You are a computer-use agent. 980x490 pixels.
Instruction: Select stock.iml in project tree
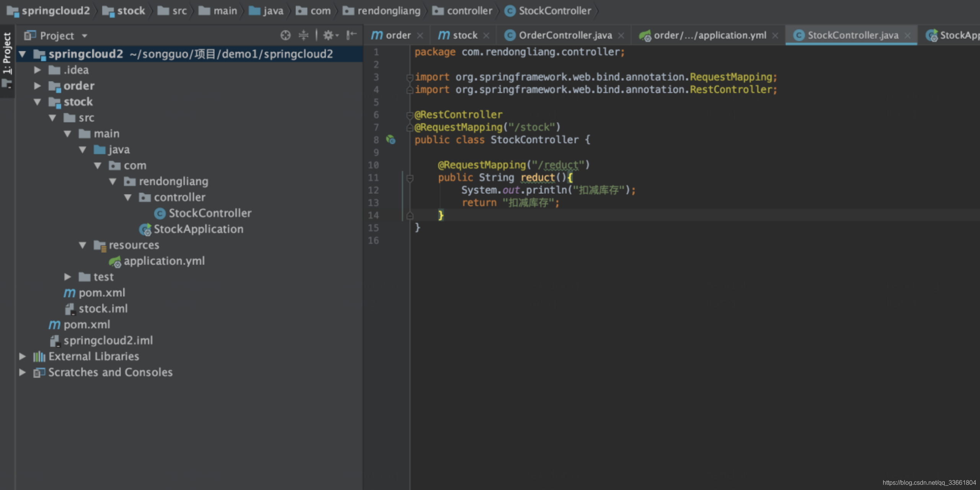tap(103, 309)
